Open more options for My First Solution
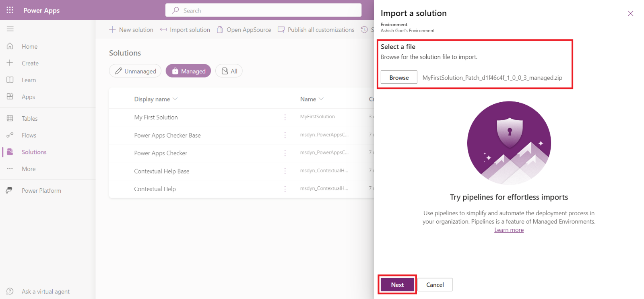 [x=285, y=117]
